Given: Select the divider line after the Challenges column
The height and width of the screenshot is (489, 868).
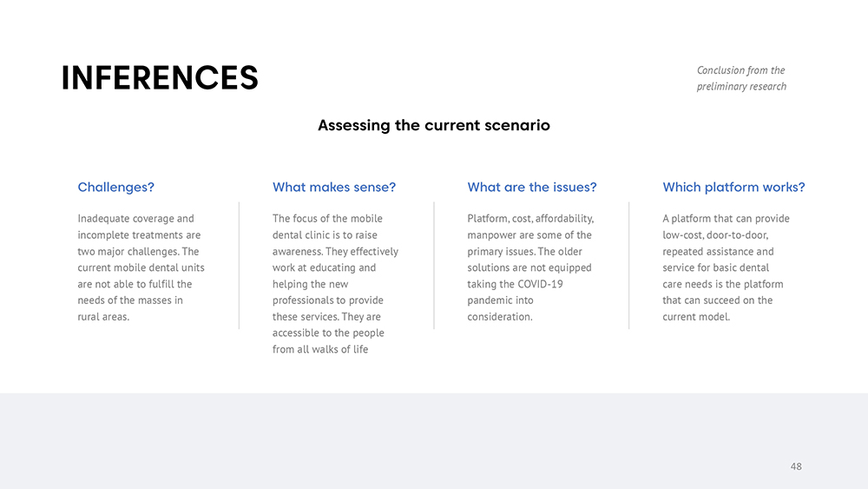Looking at the screenshot, I should click(239, 265).
